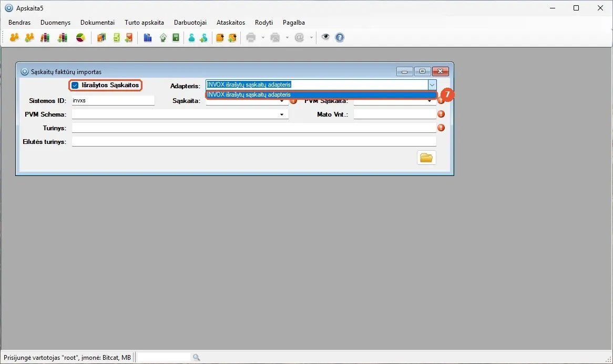This screenshot has height=364, width=613.
Task: Click the orange people icon with green plus
Action: (29, 37)
